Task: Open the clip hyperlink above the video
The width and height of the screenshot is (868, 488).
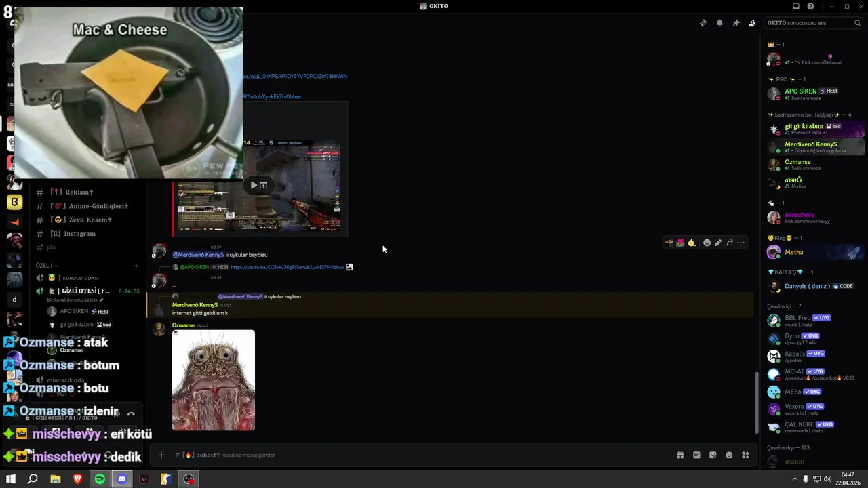Action: (295, 77)
